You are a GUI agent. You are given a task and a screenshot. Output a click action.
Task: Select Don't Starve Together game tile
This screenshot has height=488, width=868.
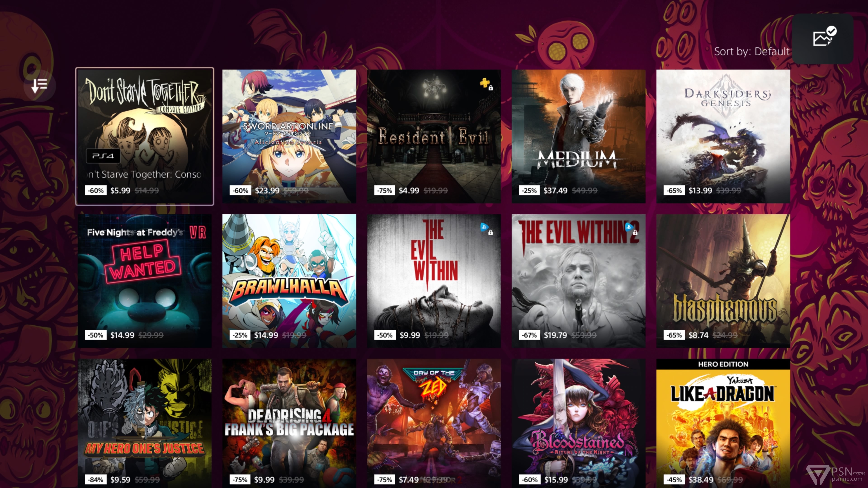[145, 136]
